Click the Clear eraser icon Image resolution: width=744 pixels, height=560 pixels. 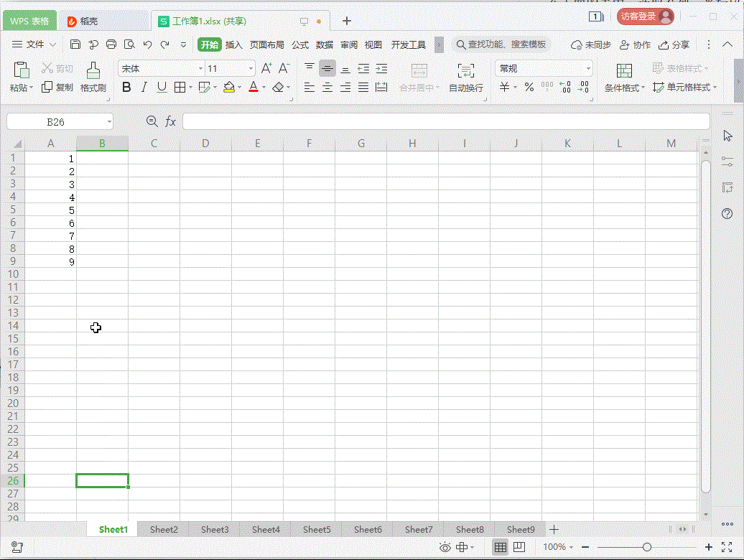[279, 88]
